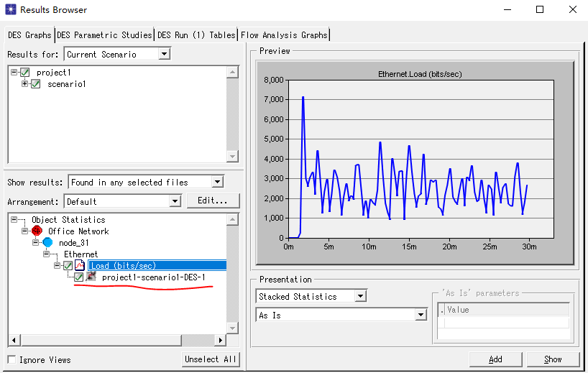This screenshot has height=373, width=588.
Task: Open the Results for Current Scenario dropdown
Action: pyautogui.click(x=164, y=54)
